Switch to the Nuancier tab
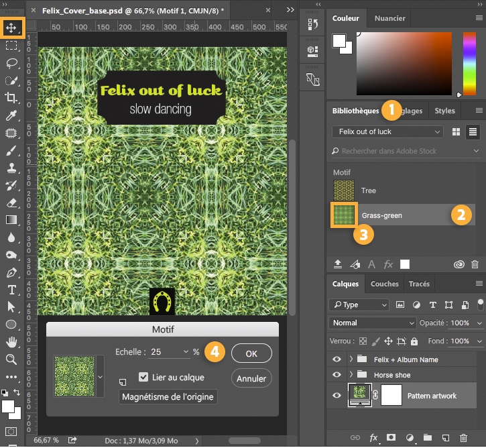This screenshot has height=448, width=486. [x=389, y=19]
